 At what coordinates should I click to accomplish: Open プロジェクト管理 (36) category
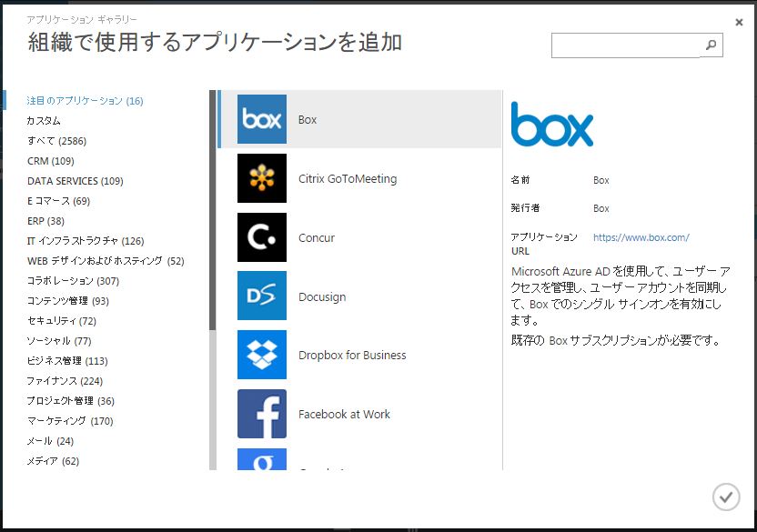click(x=70, y=401)
